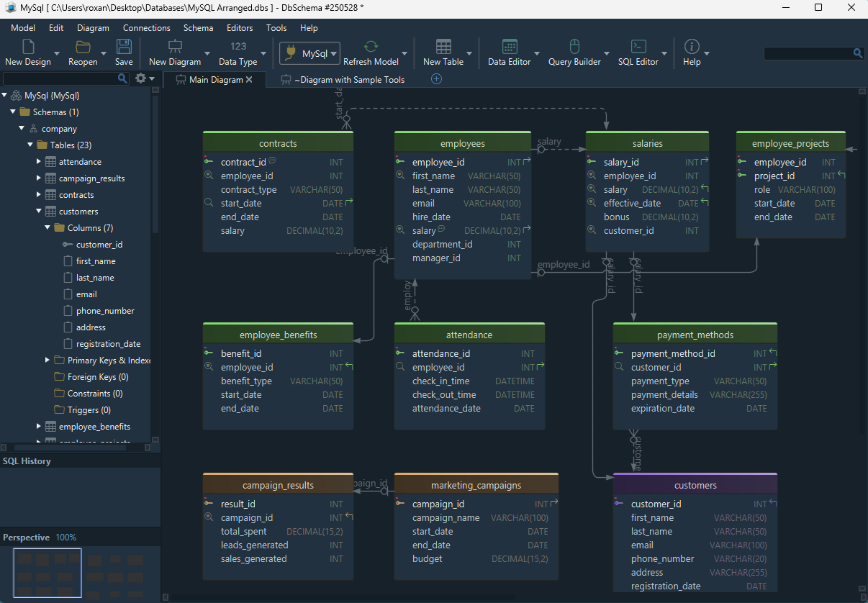Screen dimensions: 868x603
Task: Click the comment icon beside contract_id
Action: click(272, 160)
